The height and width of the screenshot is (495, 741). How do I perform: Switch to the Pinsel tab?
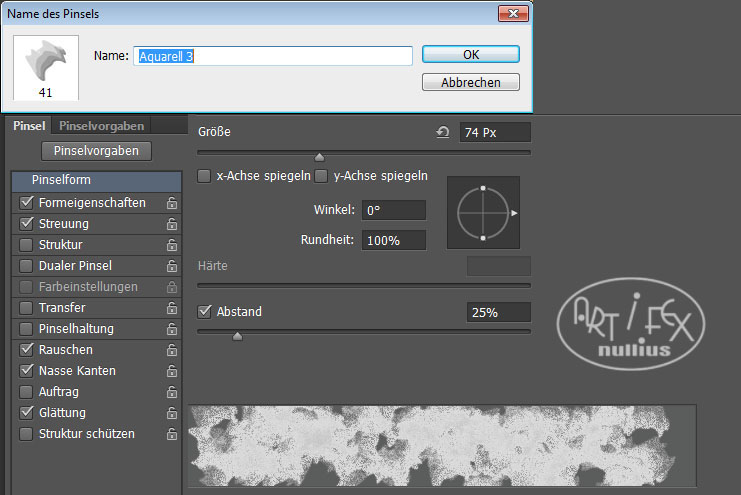[x=29, y=126]
